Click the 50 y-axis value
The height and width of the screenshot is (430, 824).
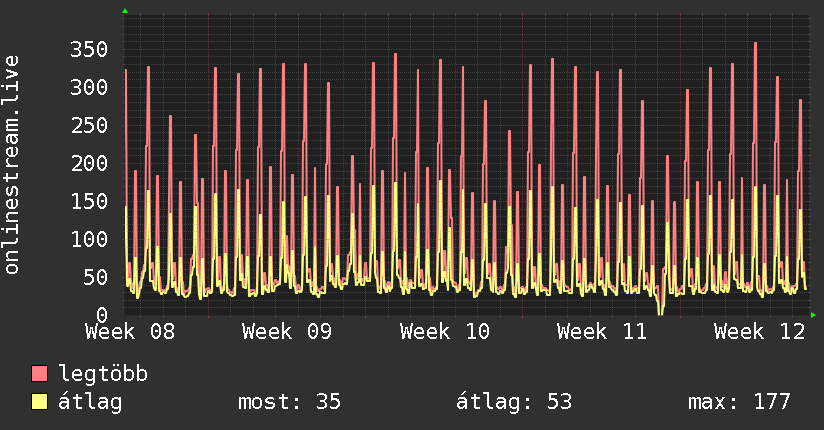[x=96, y=278]
